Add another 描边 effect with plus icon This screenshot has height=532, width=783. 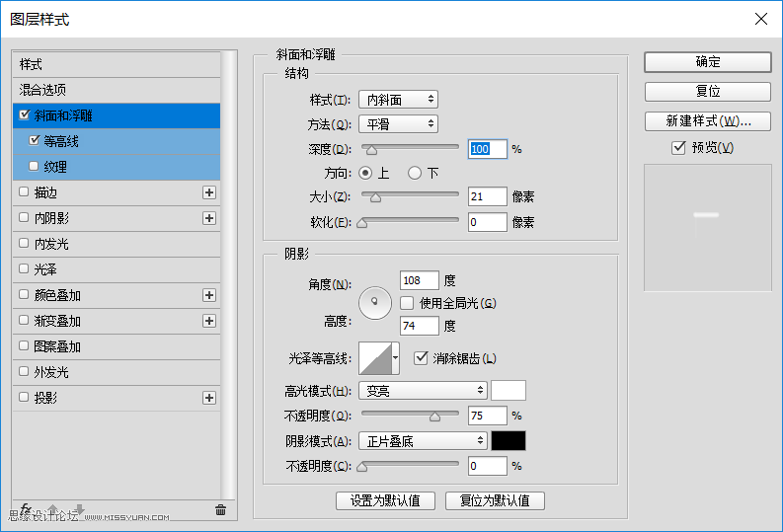(x=208, y=192)
